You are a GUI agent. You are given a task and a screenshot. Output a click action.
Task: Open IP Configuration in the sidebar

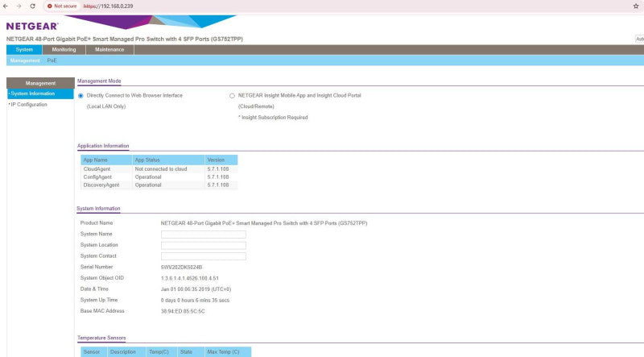tap(29, 105)
